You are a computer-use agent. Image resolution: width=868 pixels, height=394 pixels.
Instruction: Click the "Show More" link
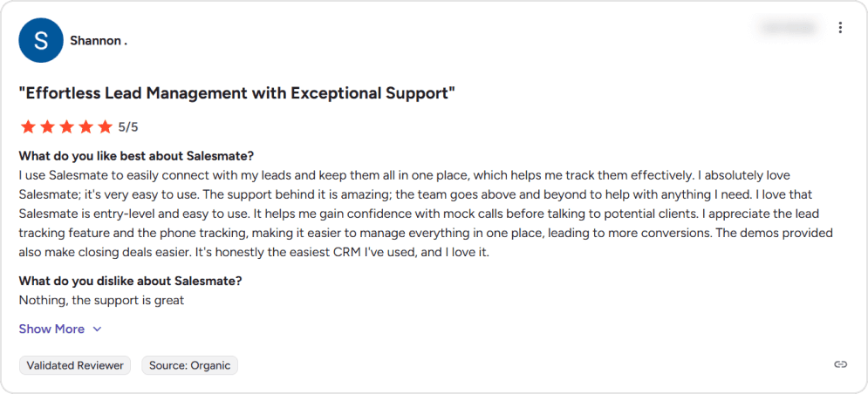(x=51, y=329)
